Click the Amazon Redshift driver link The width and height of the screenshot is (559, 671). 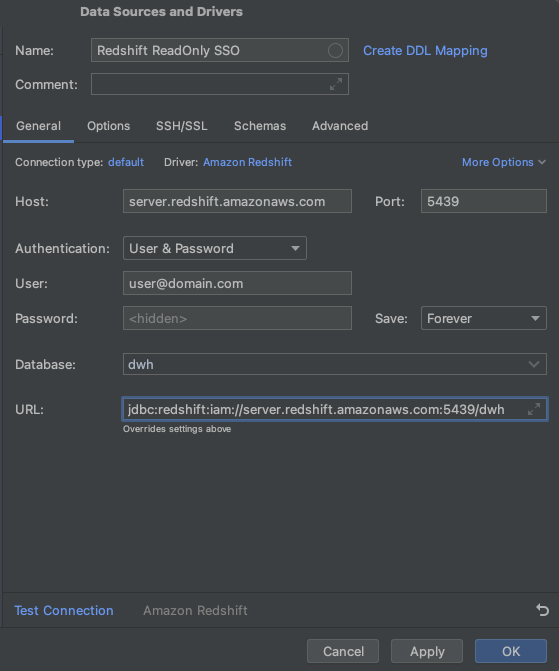[247, 162]
